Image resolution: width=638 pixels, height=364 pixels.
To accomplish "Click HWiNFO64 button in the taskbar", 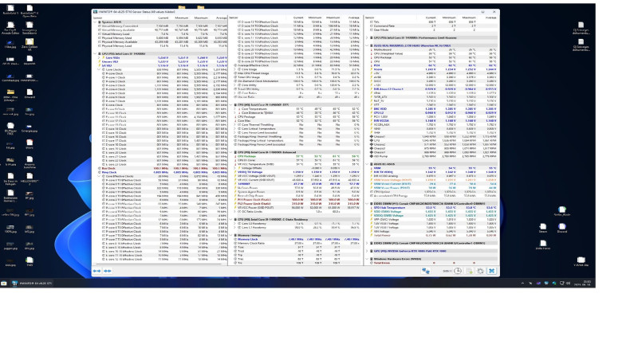I will point(32,284).
